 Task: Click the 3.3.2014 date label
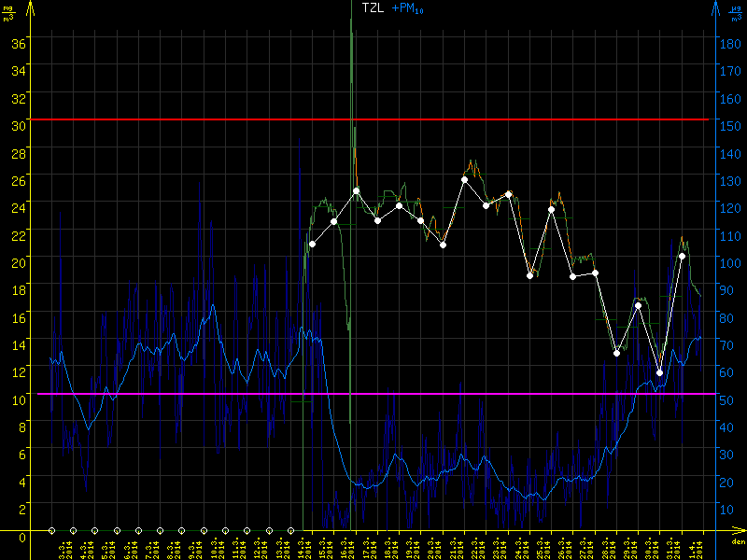point(63,548)
